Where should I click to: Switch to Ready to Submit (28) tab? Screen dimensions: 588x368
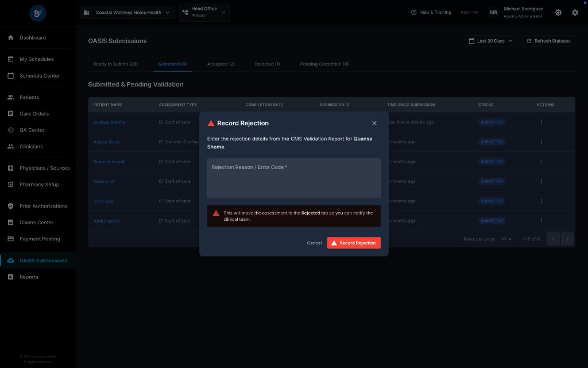115,64
